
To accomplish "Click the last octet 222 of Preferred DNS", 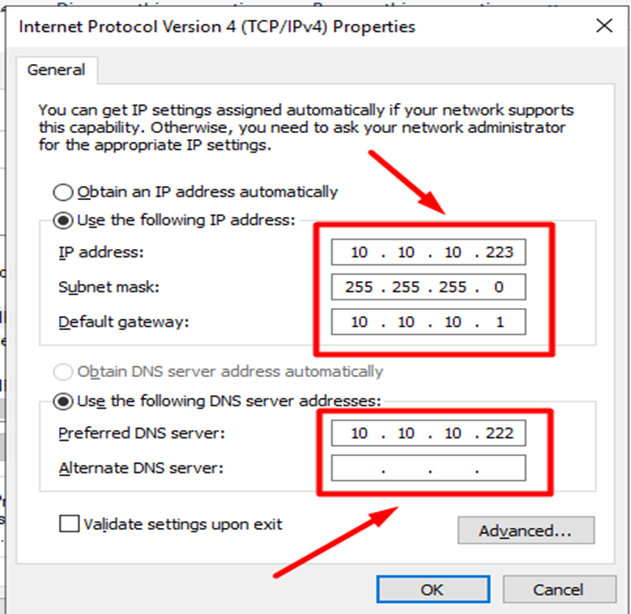I will pos(497,432).
